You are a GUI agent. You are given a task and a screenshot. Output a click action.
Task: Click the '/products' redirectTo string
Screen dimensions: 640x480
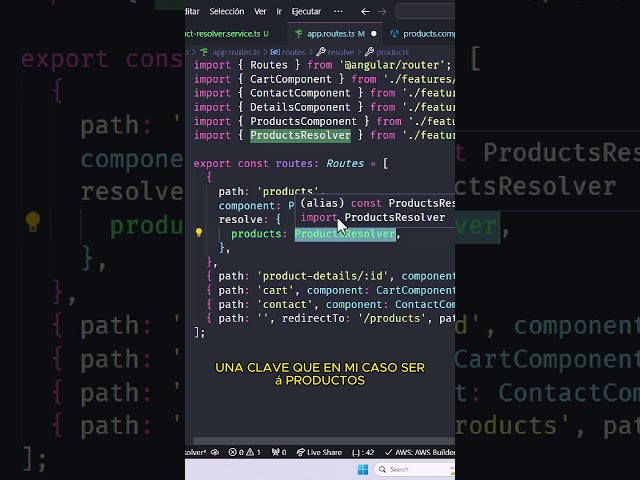(392, 318)
